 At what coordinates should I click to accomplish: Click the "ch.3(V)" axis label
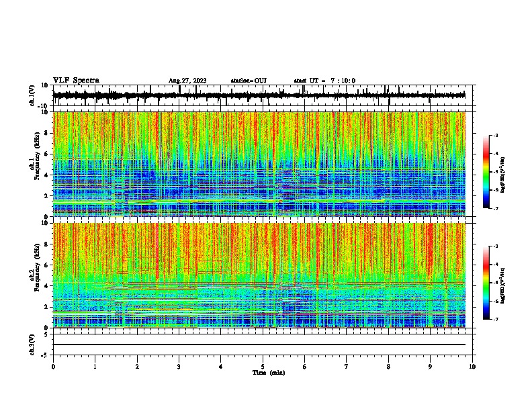[32, 345]
